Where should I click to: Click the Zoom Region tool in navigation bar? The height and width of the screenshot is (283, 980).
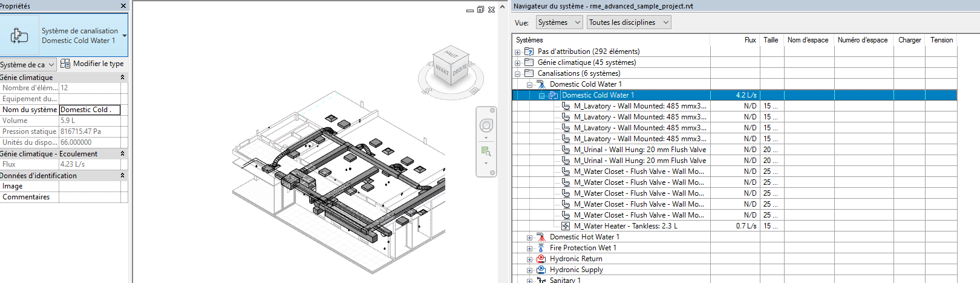coord(485,151)
